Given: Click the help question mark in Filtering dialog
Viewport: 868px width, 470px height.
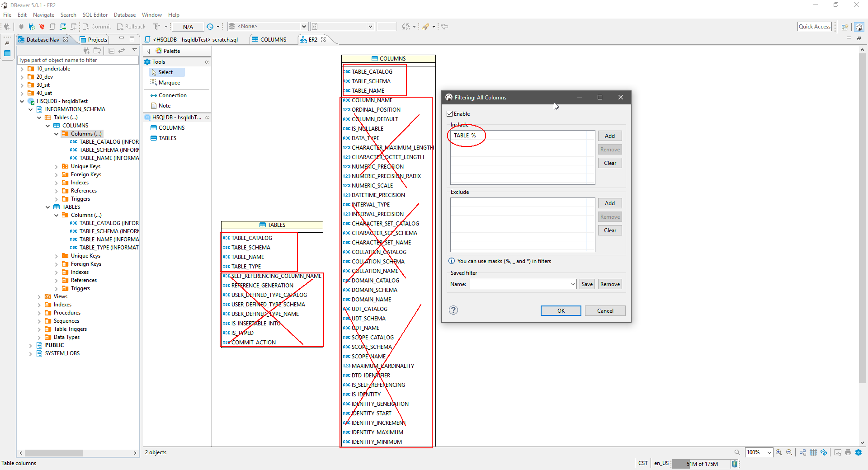Looking at the screenshot, I should 453,310.
